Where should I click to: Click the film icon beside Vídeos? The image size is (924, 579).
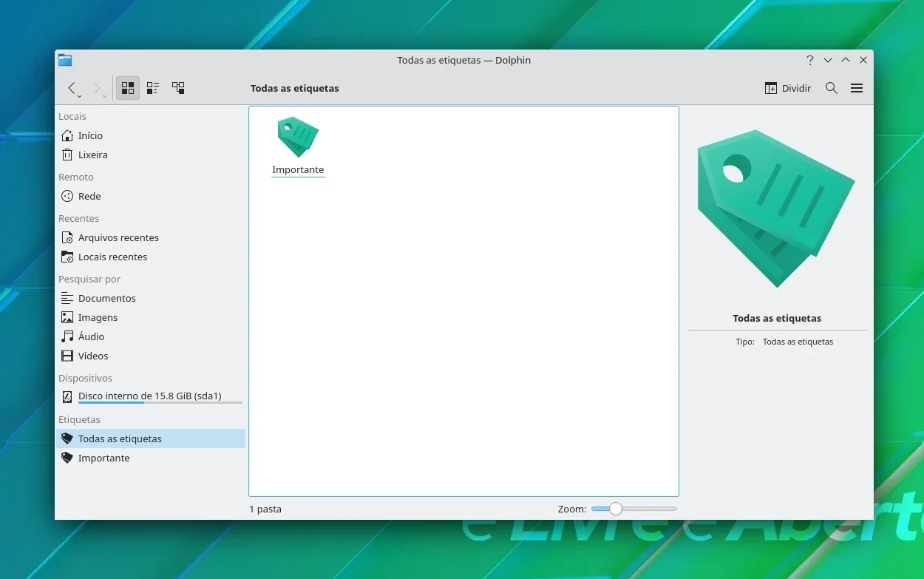(67, 356)
